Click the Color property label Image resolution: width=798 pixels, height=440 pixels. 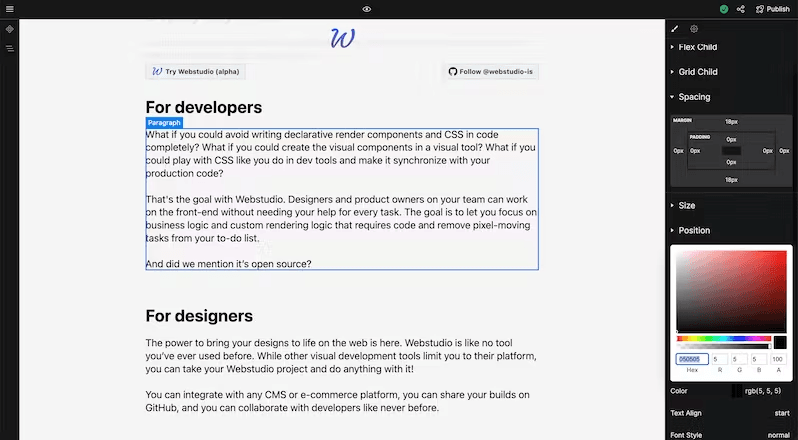click(x=679, y=391)
